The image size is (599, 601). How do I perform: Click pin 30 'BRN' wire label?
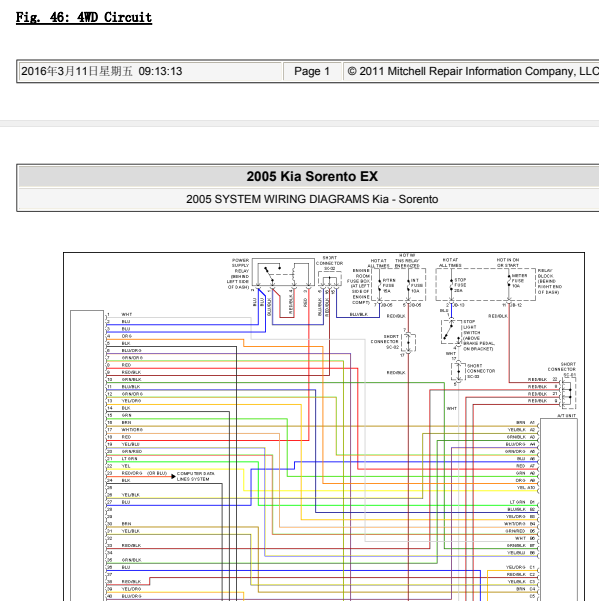click(126, 524)
